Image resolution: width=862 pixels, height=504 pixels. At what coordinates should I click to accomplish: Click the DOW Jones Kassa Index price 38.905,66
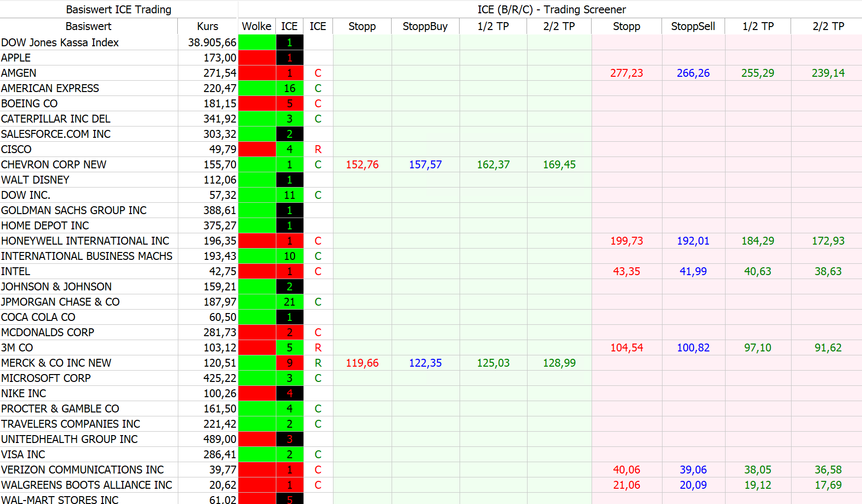(212, 42)
